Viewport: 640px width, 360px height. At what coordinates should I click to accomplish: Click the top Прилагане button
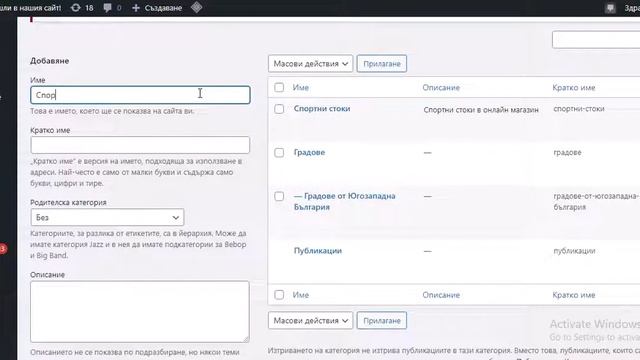pos(382,64)
